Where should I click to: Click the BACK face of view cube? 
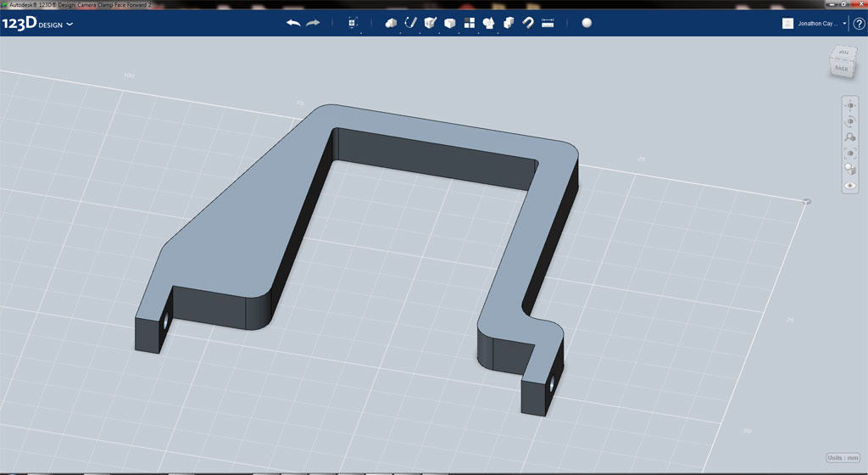tap(843, 68)
